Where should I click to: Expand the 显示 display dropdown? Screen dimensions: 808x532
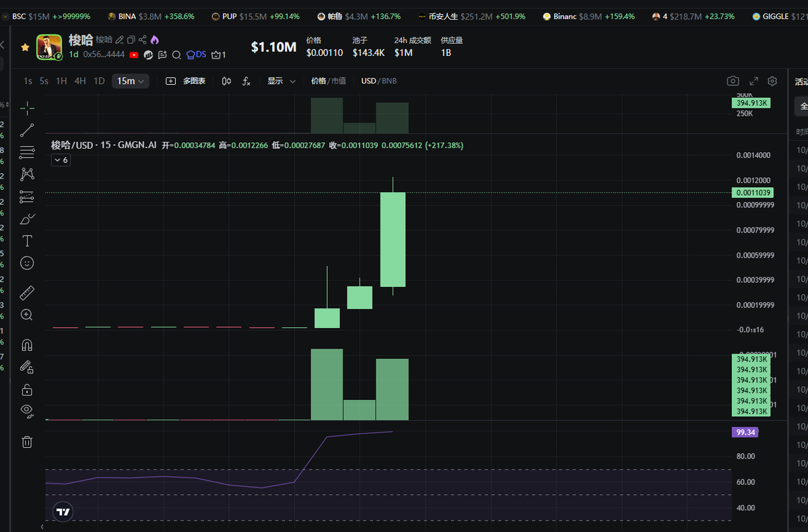pos(281,81)
